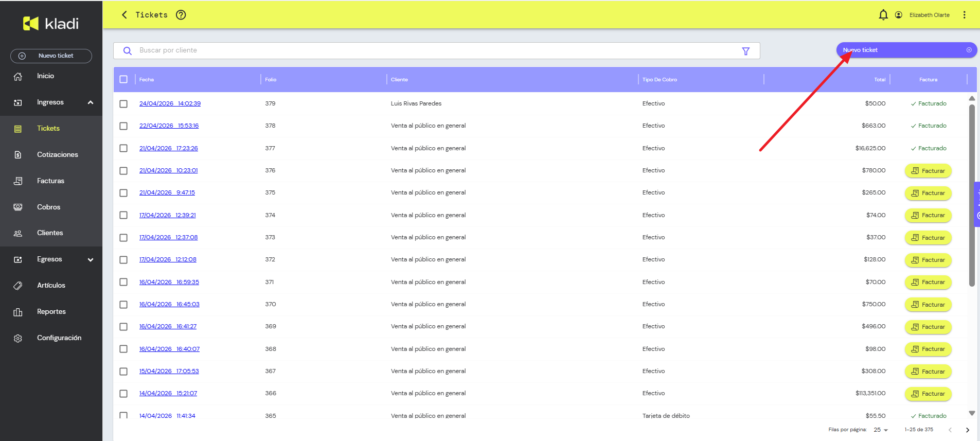
Task: Click the Inicio home icon
Action: pyautogui.click(x=18, y=76)
